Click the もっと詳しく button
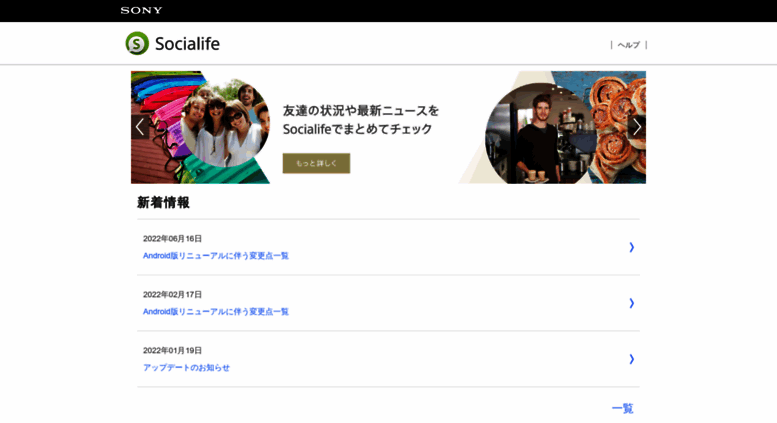The image size is (777, 423). click(x=316, y=163)
